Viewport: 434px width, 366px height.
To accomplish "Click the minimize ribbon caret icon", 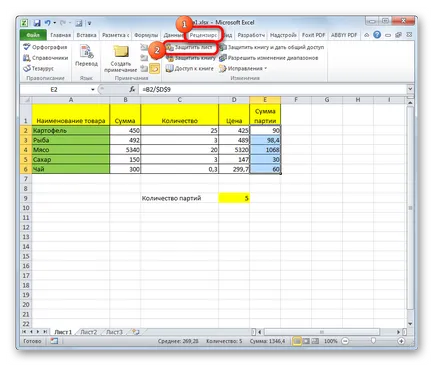I will tap(367, 35).
